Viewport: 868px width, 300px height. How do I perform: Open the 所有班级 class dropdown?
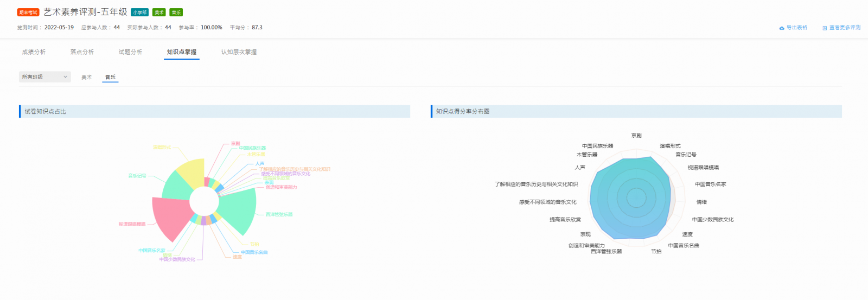click(x=45, y=77)
